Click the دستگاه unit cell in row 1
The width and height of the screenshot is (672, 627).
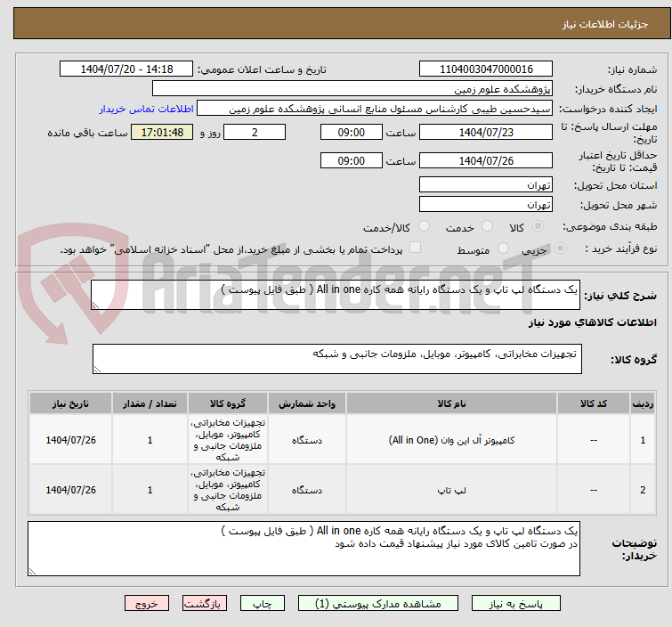(307, 440)
